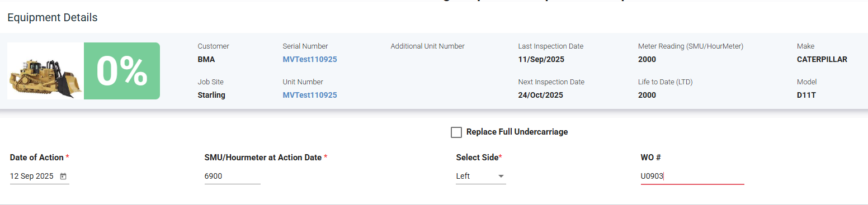Click the Equipment Details heading
This screenshot has width=868, height=205.
pyautogui.click(x=53, y=17)
